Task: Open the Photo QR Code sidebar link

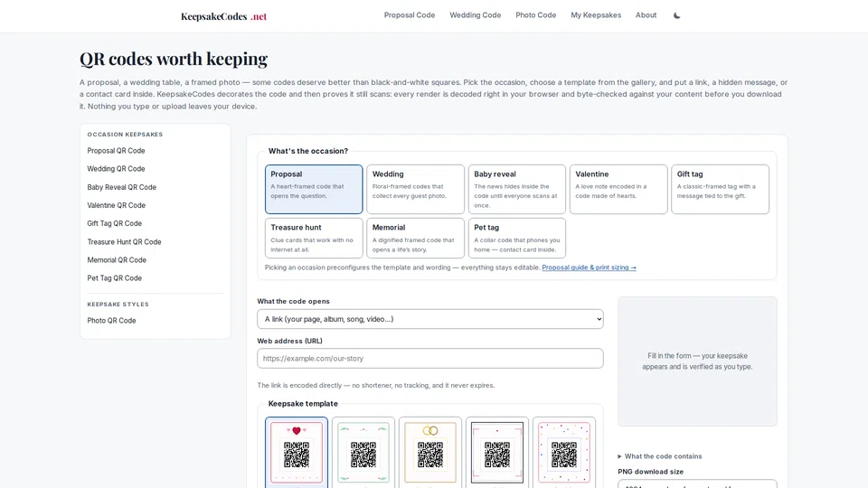Action: point(111,320)
